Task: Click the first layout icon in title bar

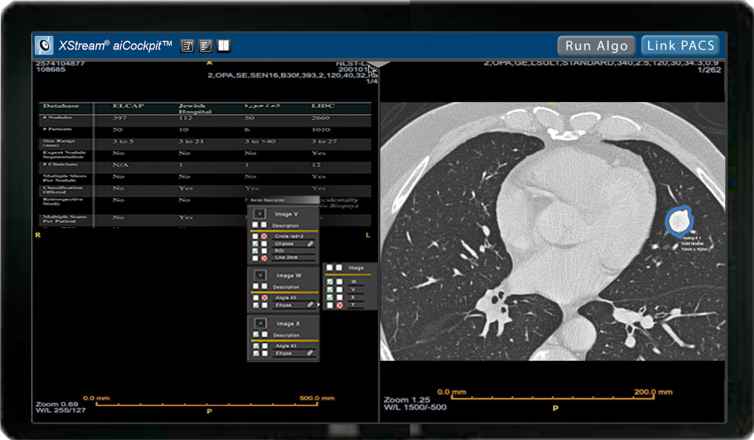Action: point(186,45)
